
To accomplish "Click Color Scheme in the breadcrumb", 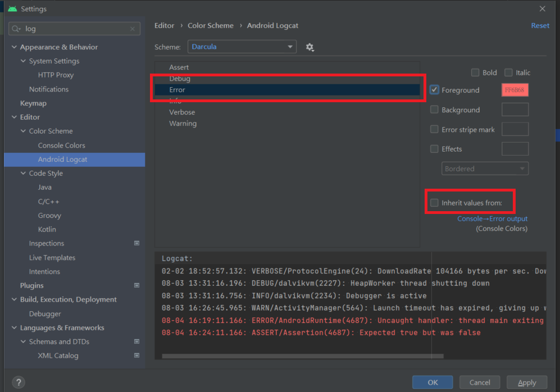I will point(211,25).
